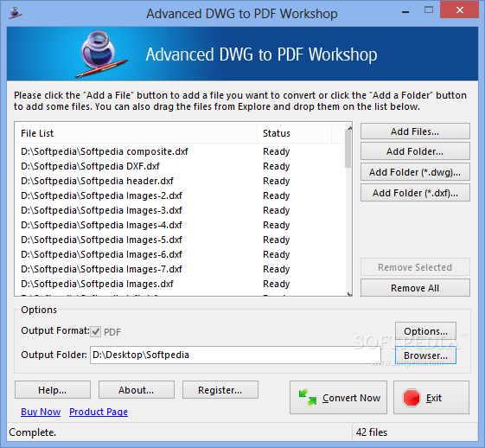The height and width of the screenshot is (448, 485).
Task: Open the Buy Now link
Action: click(41, 412)
